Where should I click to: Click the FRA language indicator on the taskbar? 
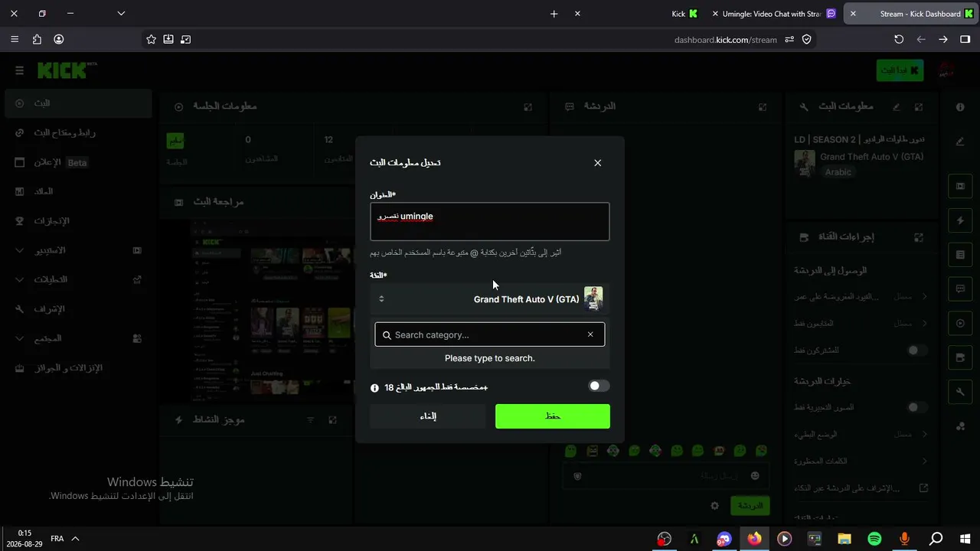57,539
